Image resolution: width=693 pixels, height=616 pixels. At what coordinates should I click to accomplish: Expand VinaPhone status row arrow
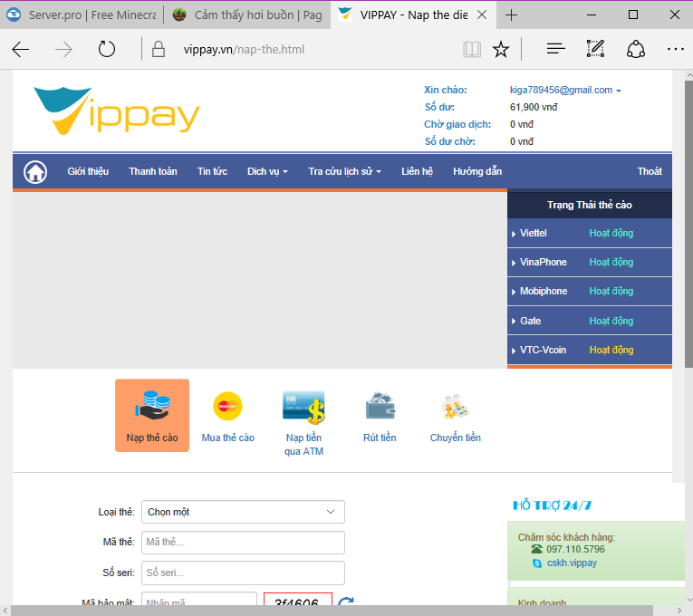point(514,263)
